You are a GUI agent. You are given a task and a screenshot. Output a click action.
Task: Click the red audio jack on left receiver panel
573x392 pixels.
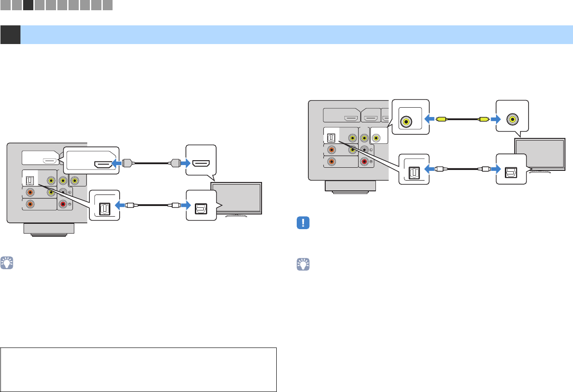(x=64, y=204)
